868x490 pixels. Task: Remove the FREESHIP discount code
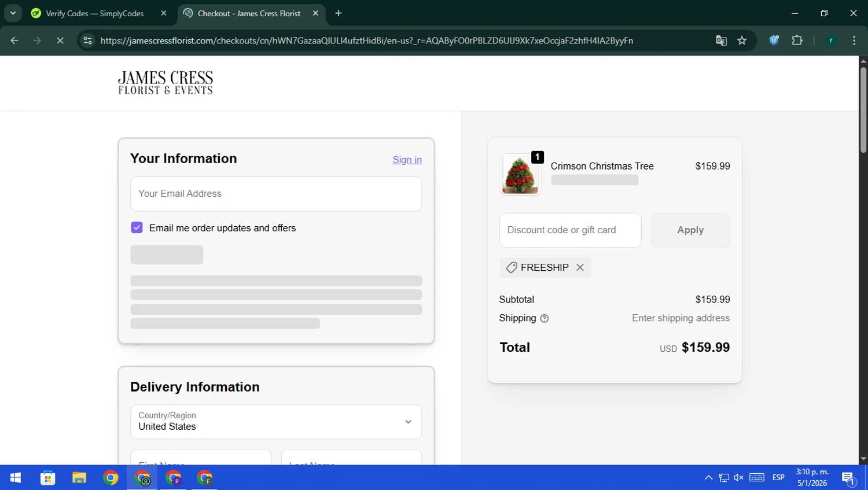(580, 267)
